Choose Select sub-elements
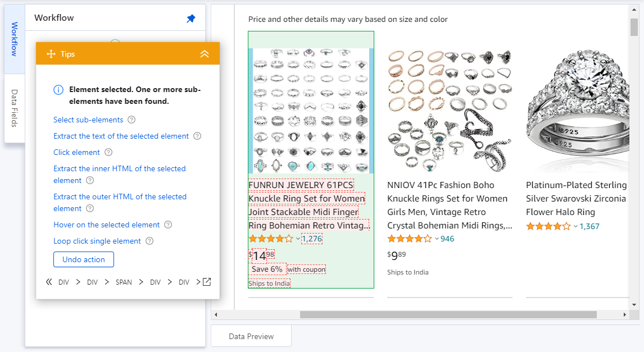This screenshot has height=352, width=644. [x=88, y=120]
